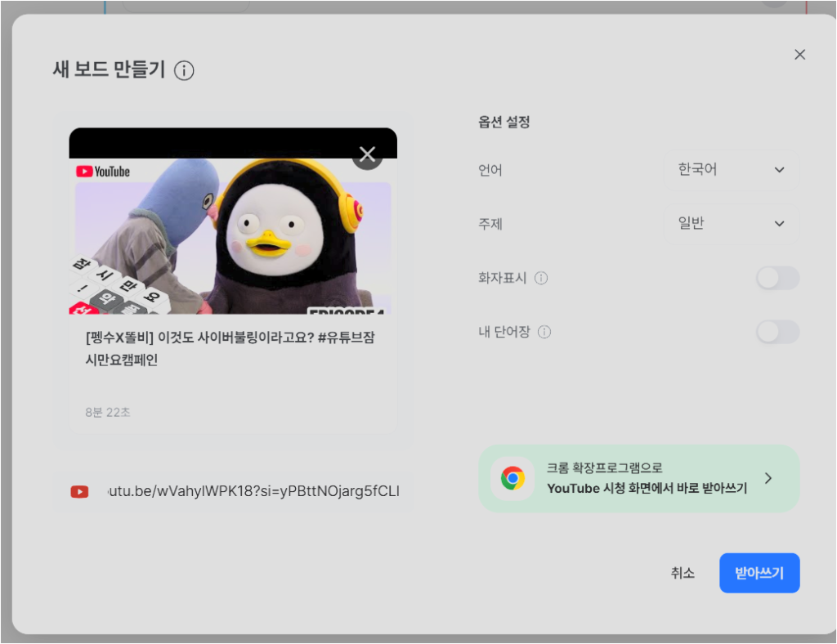Screen dimensions: 837x644
Task: Click the 받아쓰기 button
Action: coord(759,573)
